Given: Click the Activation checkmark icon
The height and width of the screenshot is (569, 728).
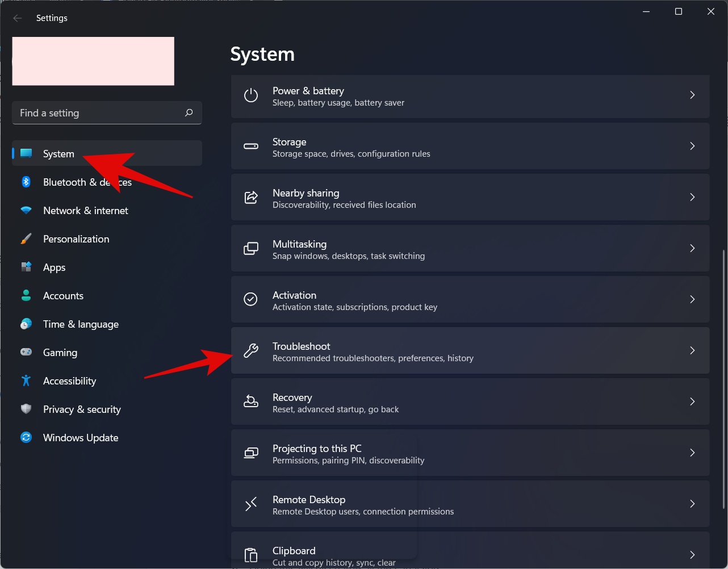Looking at the screenshot, I should coord(251,299).
